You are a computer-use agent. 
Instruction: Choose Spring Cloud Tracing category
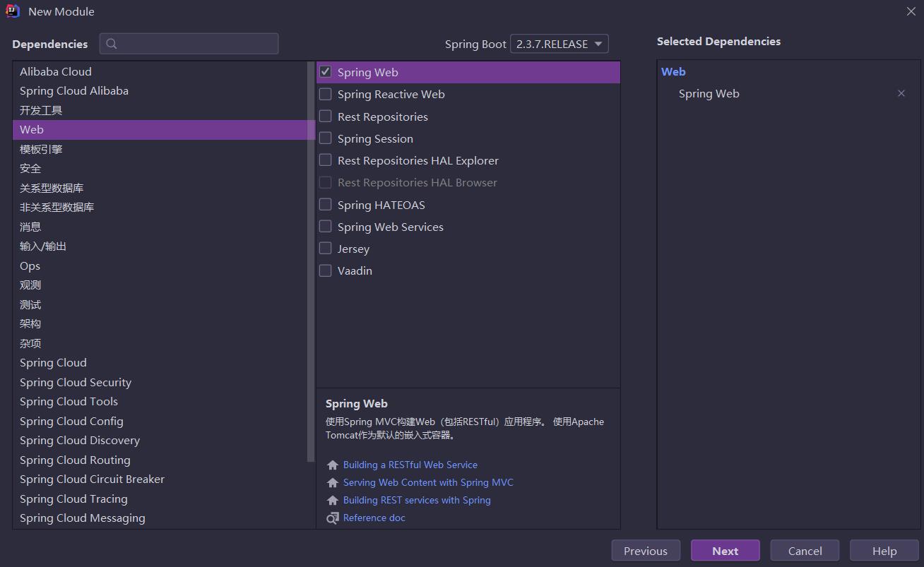pos(160,499)
